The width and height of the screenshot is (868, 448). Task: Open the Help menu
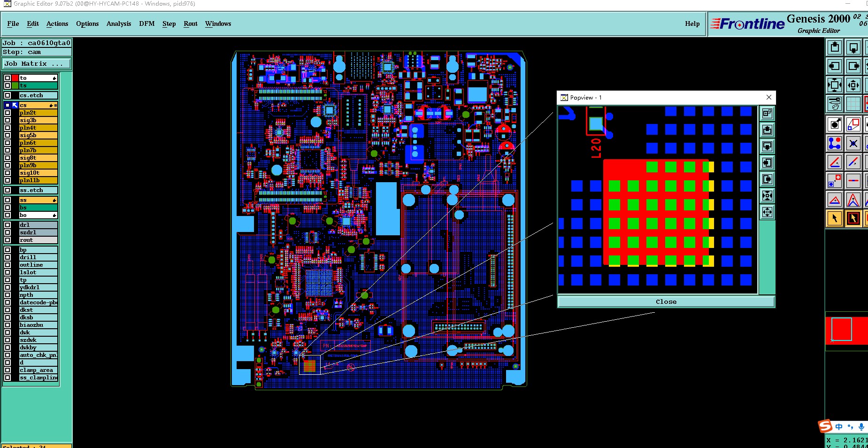tap(692, 23)
